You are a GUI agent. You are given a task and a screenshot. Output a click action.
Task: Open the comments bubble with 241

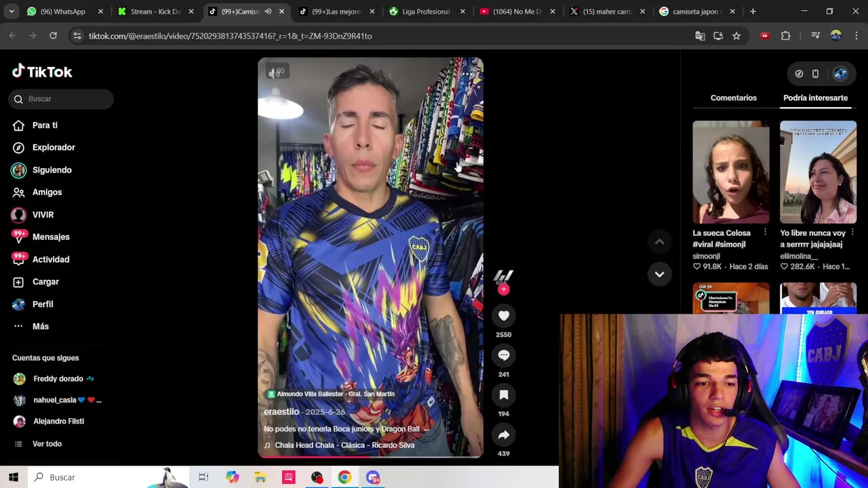[x=503, y=355]
